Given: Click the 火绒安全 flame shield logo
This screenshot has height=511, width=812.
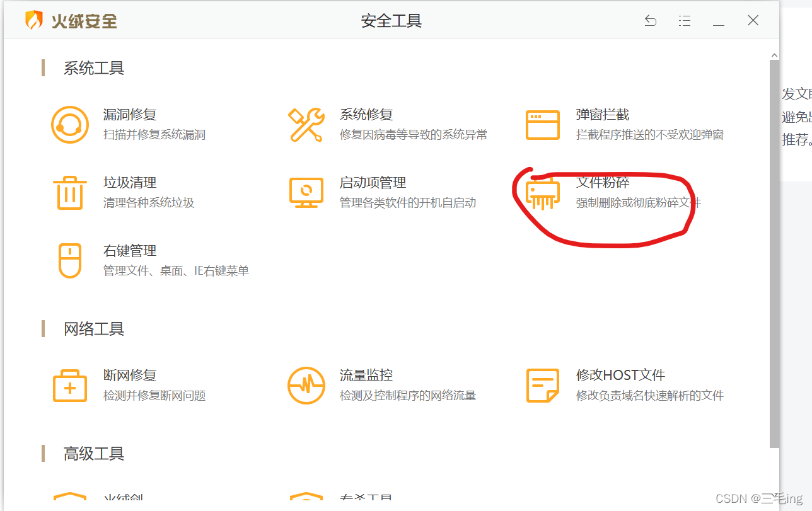Looking at the screenshot, I should click(34, 20).
